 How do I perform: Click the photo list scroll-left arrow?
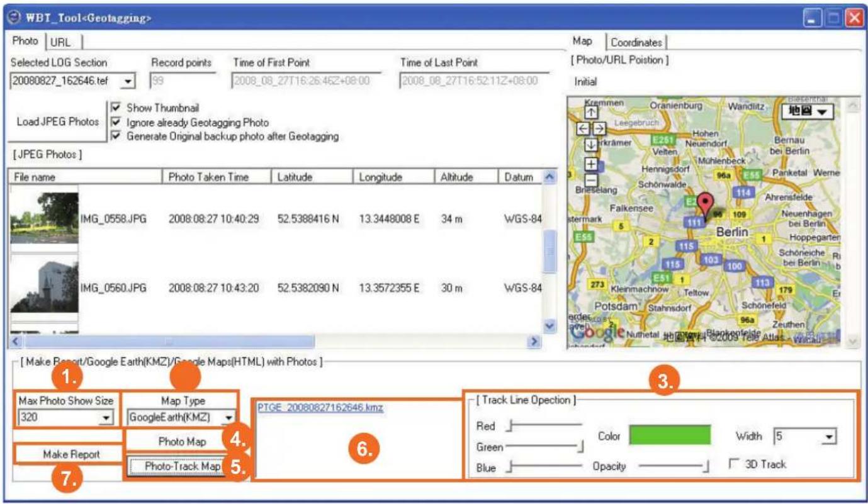click(16, 341)
